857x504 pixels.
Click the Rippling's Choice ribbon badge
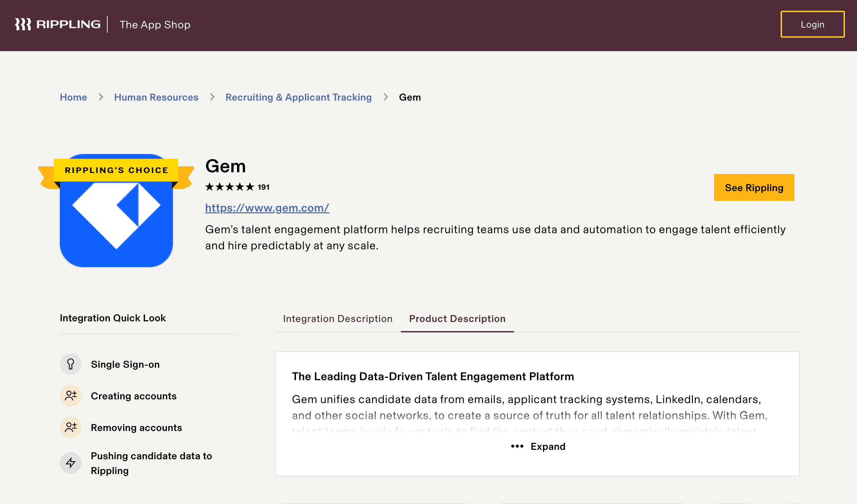116,170
